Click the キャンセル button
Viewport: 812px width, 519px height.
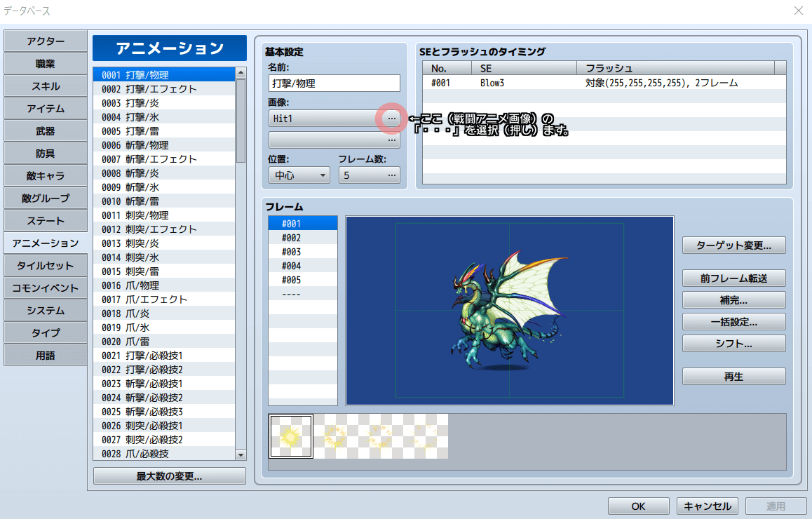[x=708, y=506]
